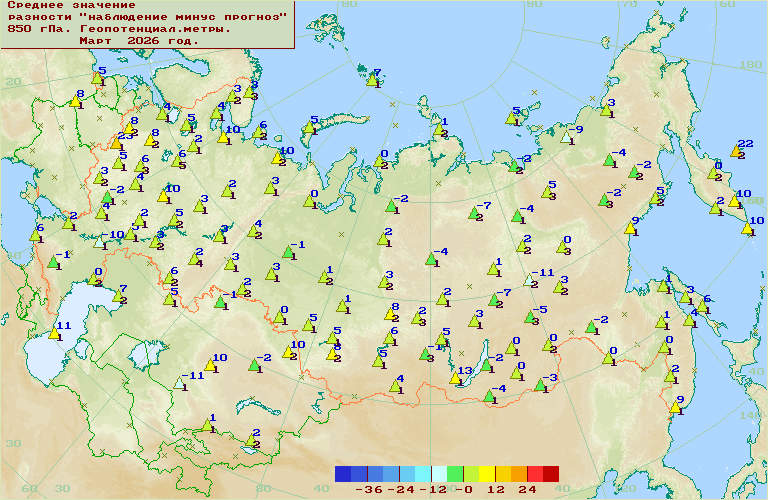This screenshot has height=500, width=768.
Task: Click the "Март 2026 год." title line
Action: click(139, 41)
